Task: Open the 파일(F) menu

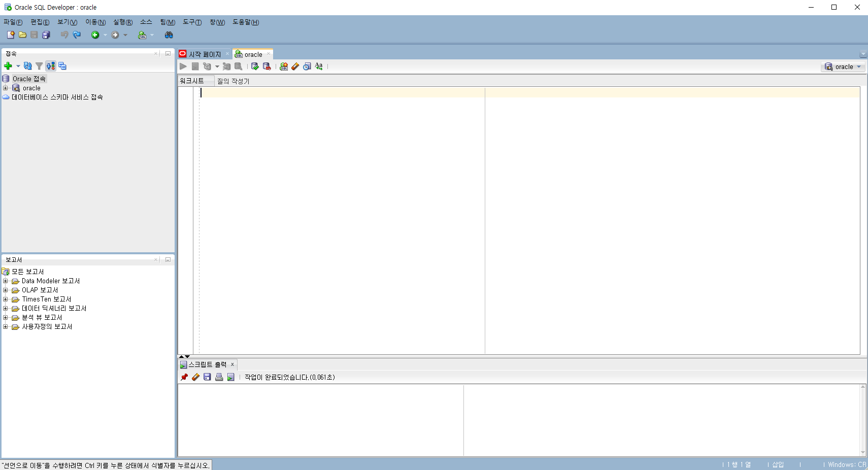Action: pyautogui.click(x=13, y=22)
